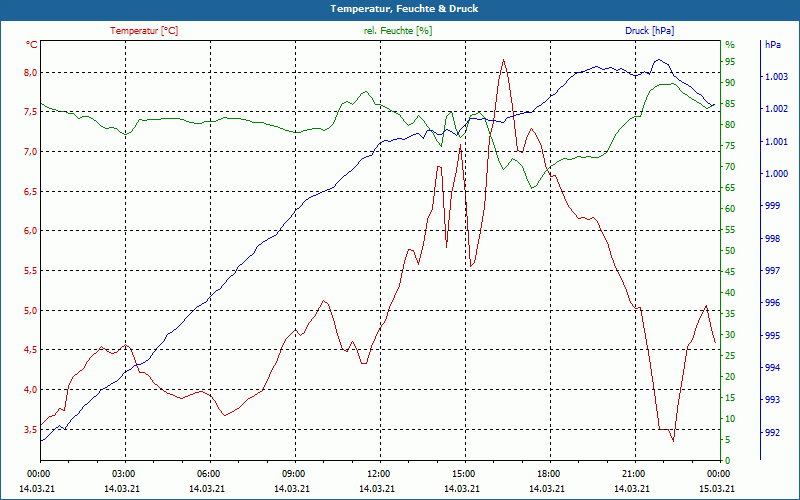
Task: Click the green '60' humidity axis value
Action: [x=730, y=209]
